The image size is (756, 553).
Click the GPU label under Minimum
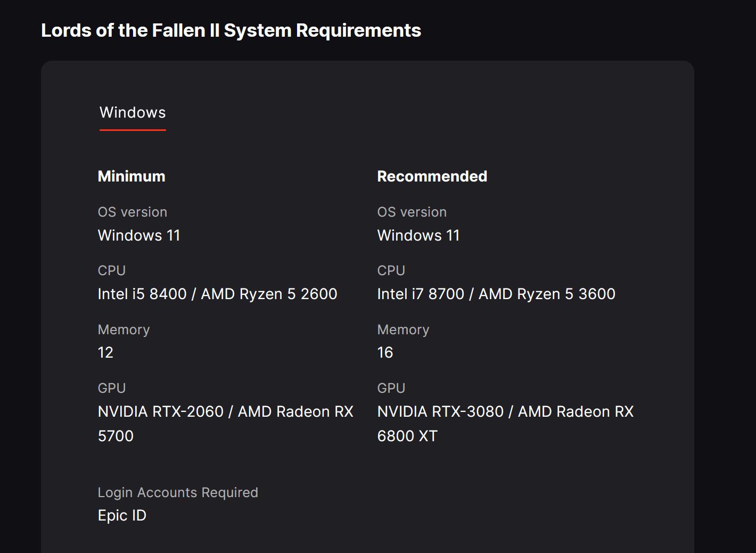pyautogui.click(x=112, y=388)
